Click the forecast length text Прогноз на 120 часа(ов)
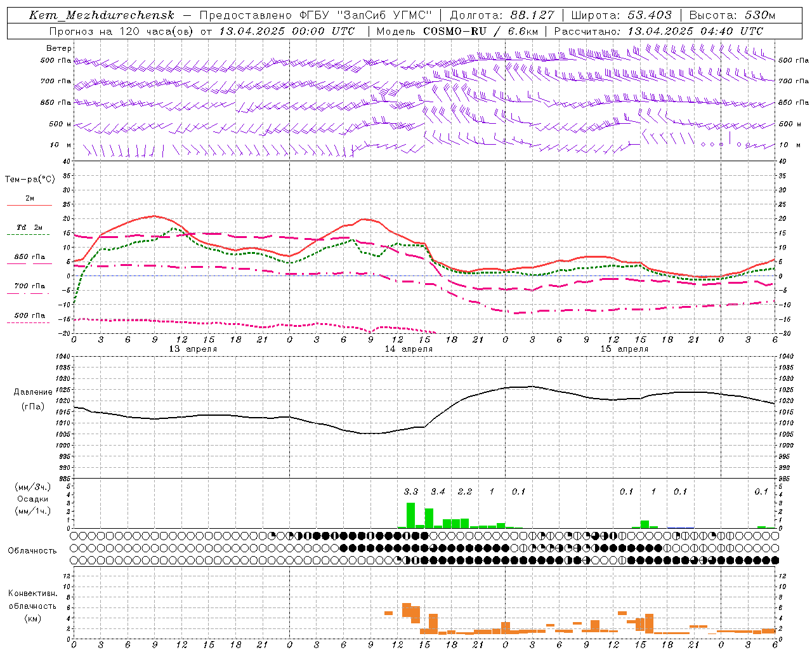The height and width of the screenshot is (650, 812). [x=122, y=31]
